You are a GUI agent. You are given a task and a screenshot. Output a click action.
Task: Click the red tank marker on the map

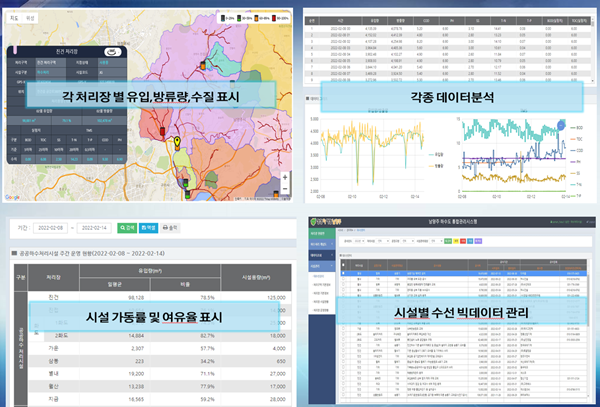[162, 132]
